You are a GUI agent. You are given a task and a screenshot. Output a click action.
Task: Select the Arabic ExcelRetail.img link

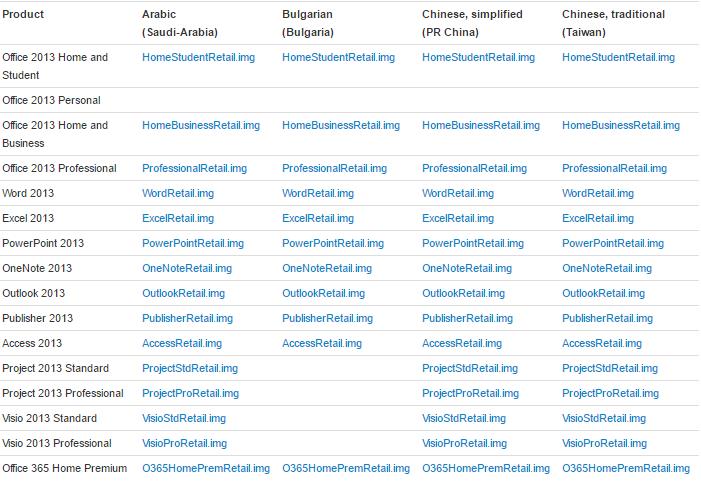pyautogui.click(x=178, y=219)
